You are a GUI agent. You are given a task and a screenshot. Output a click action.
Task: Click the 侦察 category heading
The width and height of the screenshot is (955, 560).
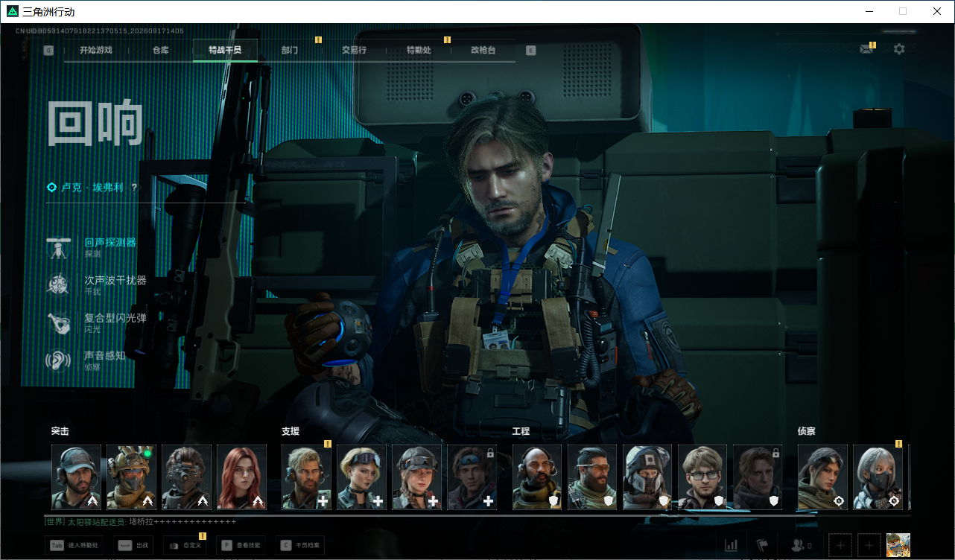click(807, 431)
